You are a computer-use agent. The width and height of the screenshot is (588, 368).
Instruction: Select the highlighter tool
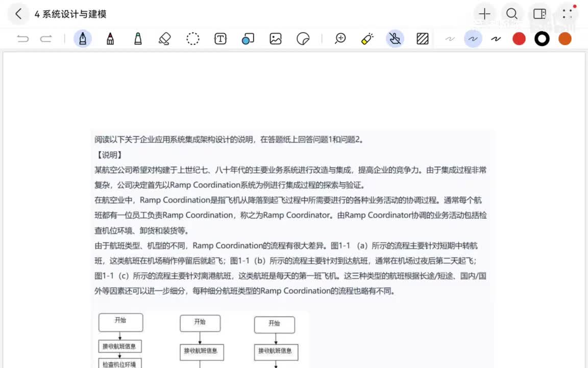tap(138, 39)
